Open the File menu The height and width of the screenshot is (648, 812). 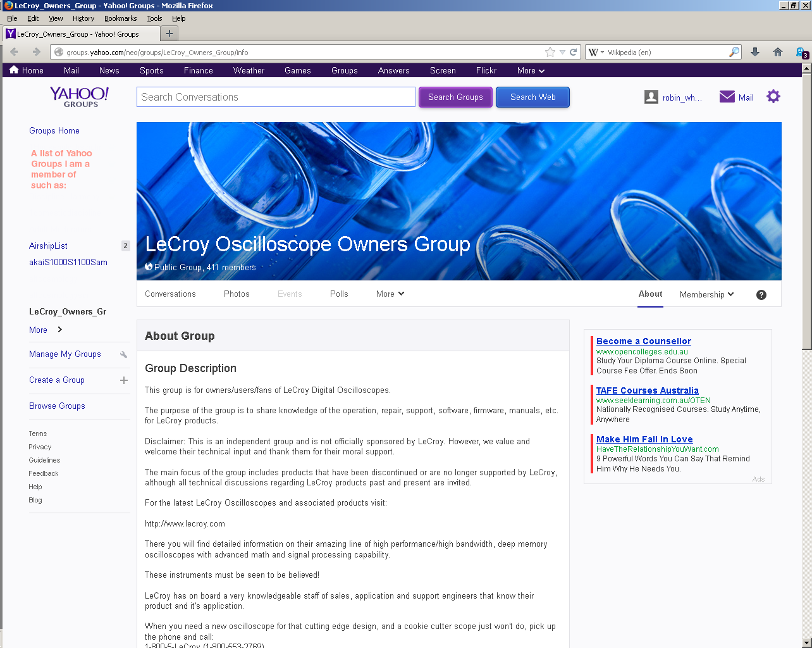[12, 18]
